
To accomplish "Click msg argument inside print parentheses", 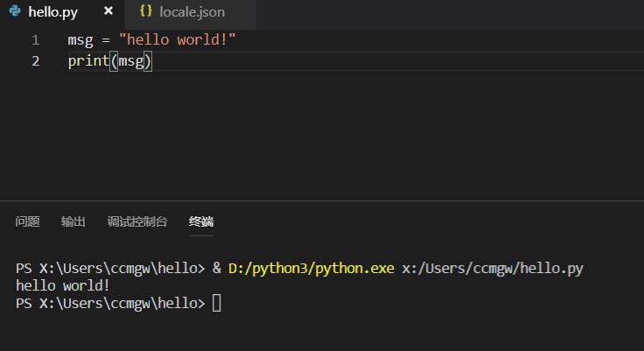I will 131,61.
